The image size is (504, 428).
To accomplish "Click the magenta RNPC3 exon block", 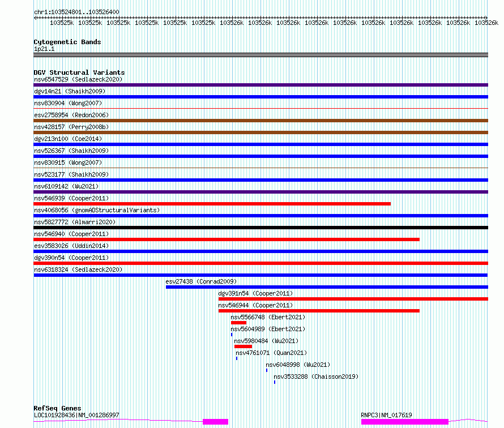I will coord(405,422).
